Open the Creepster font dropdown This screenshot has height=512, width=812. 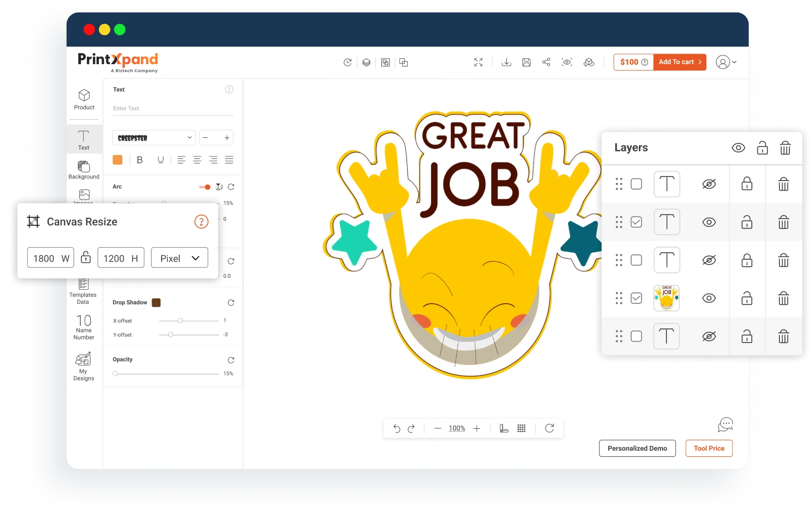pos(154,138)
